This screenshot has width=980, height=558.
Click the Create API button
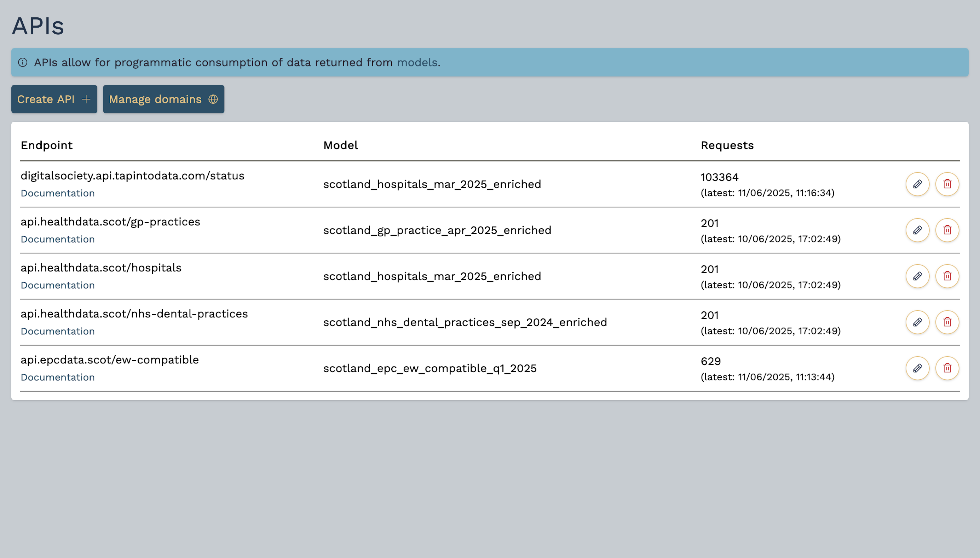pos(54,99)
